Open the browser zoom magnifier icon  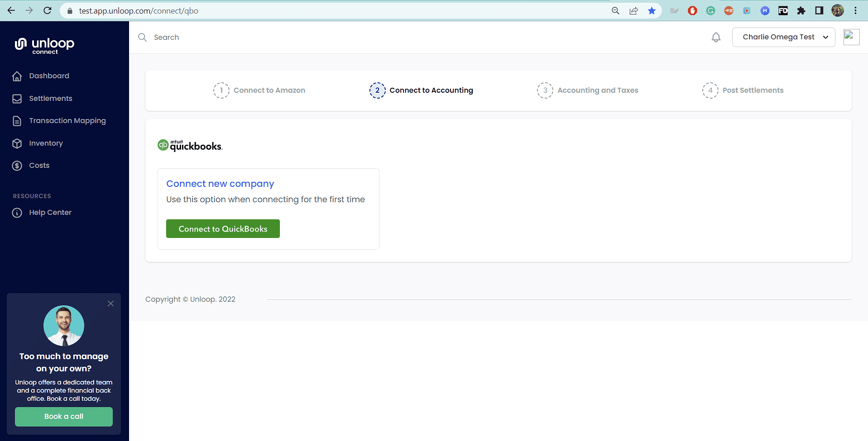(615, 10)
